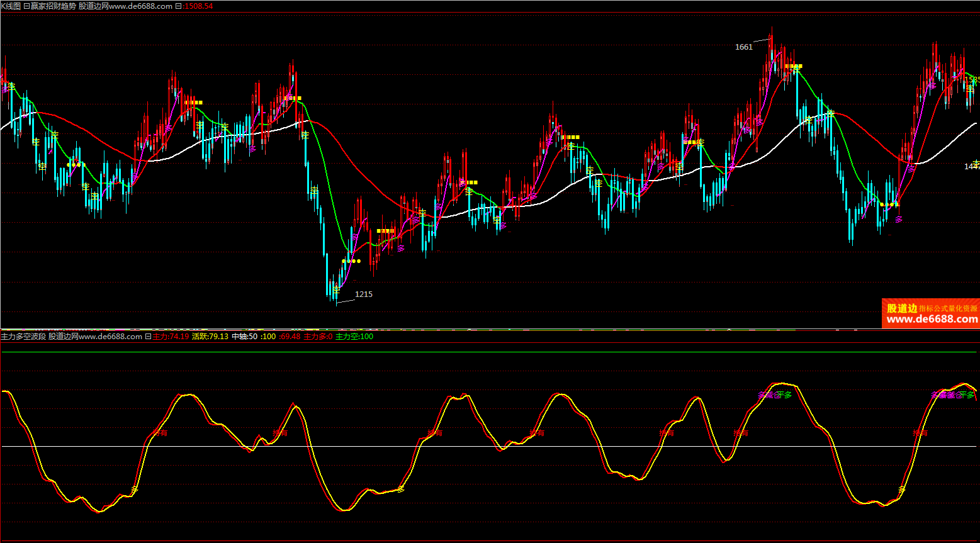The image size is (980, 543).
Task: Click the box icon before the 1508.54 value
Action: pyautogui.click(x=178, y=6)
